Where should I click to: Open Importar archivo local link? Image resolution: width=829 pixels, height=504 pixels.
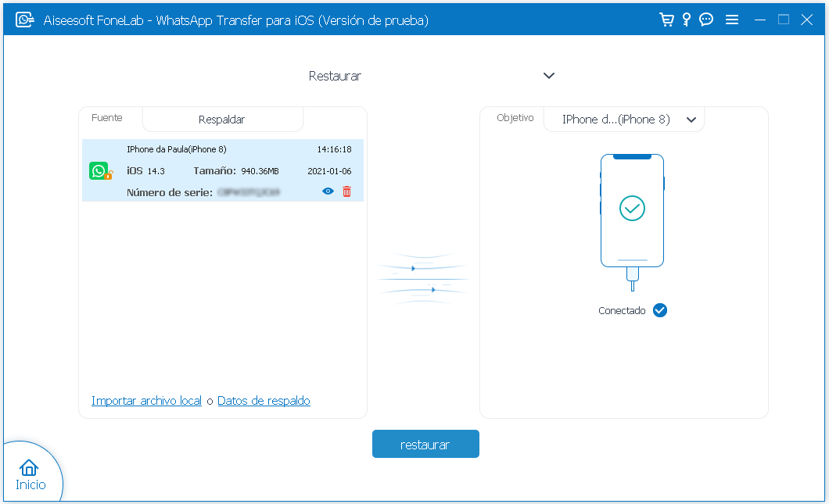tap(146, 401)
